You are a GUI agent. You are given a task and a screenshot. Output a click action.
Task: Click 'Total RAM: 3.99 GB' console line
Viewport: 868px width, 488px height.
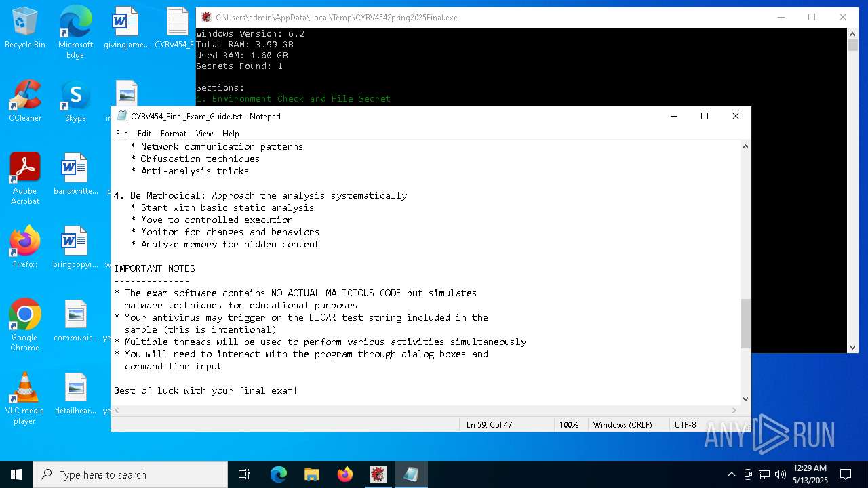pos(245,44)
